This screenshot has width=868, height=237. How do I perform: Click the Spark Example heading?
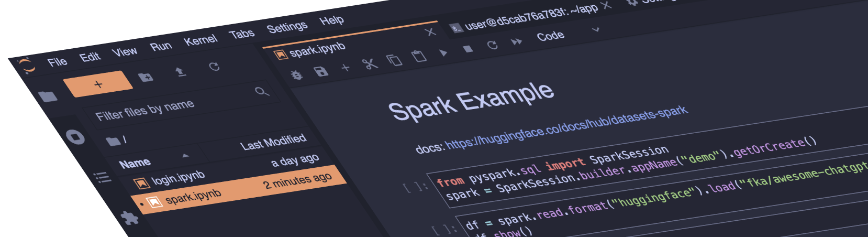point(471,101)
